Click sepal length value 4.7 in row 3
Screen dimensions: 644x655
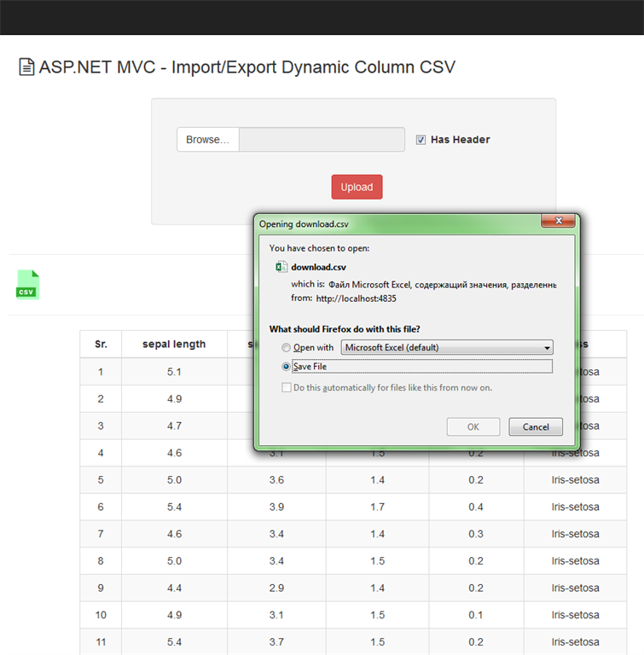(x=174, y=426)
